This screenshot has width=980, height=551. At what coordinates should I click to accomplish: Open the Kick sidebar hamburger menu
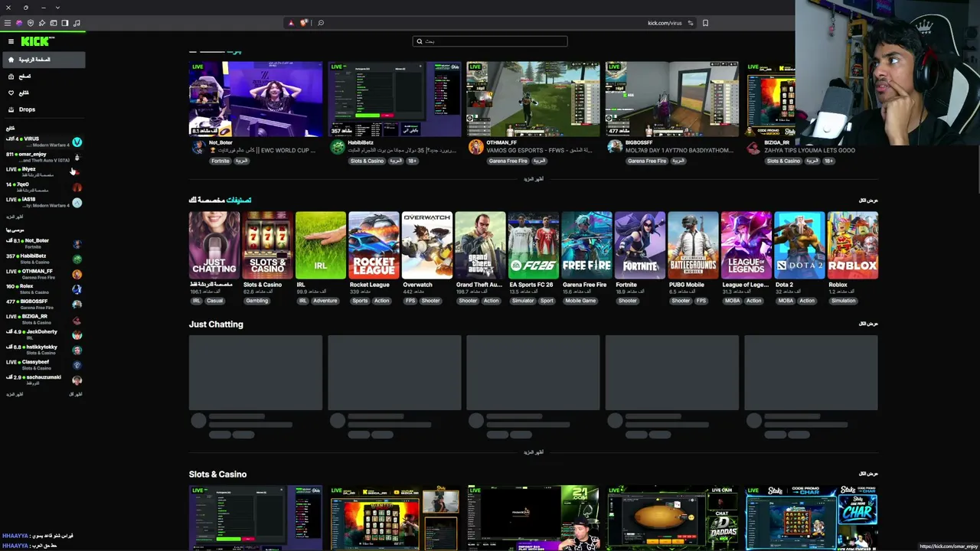(x=11, y=41)
